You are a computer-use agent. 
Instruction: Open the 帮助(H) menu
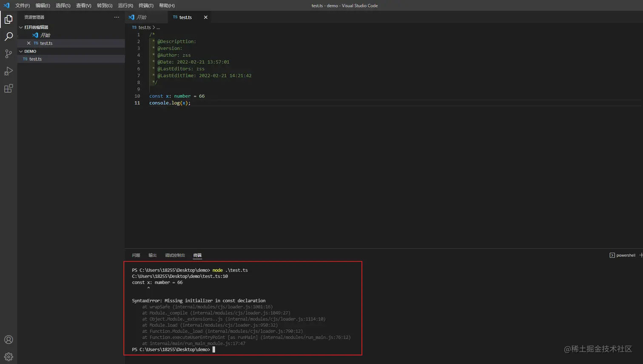(167, 6)
